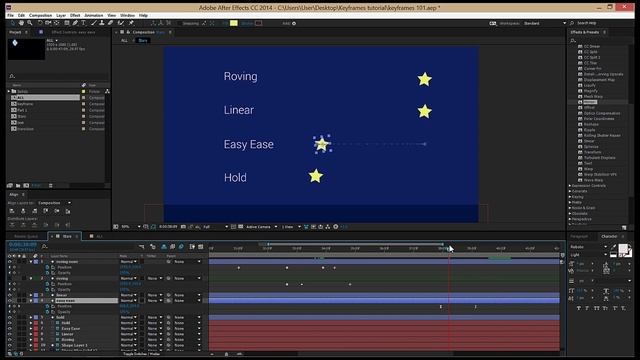Click Toggle Switches / Modes button
The width and height of the screenshot is (640, 360).
pos(141,354)
